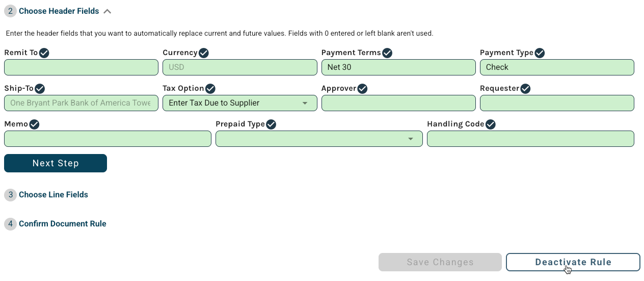Click the Deactivate Rule button
Screen dimensions: 644x281
tap(573, 262)
